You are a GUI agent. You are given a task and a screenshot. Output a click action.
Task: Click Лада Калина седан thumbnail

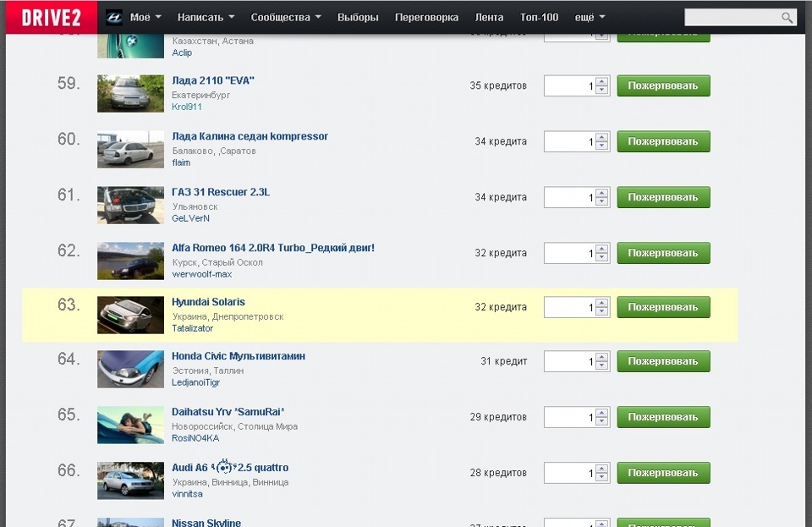tap(130, 150)
